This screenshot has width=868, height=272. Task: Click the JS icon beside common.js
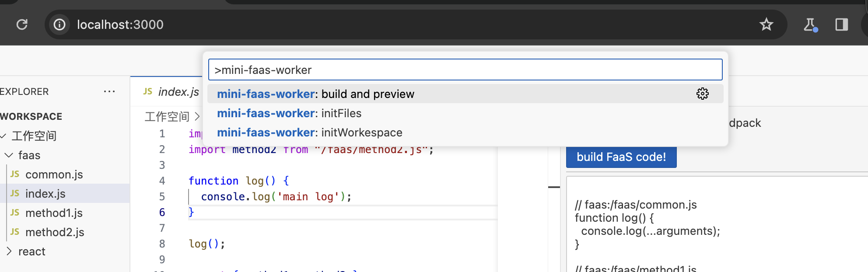[15, 174]
